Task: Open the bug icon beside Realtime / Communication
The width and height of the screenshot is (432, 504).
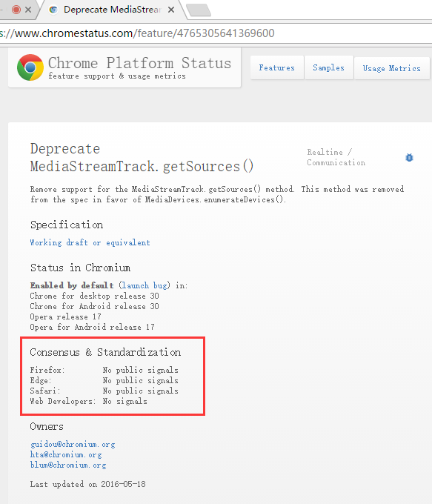Action: [x=409, y=157]
